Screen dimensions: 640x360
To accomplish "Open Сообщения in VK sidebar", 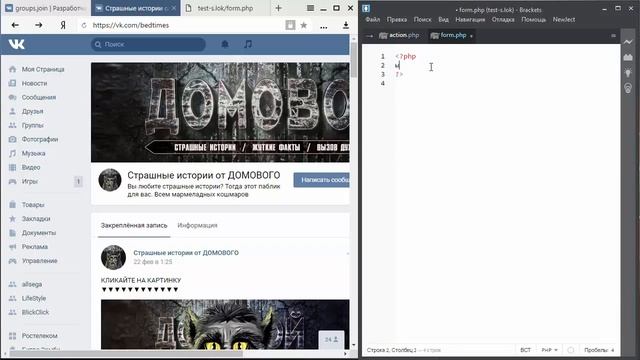I will 39,97.
